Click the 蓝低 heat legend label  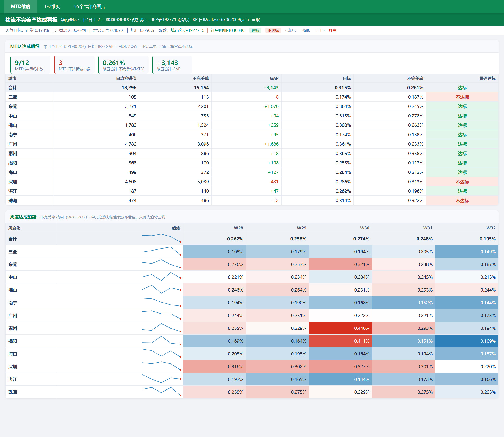click(x=306, y=30)
